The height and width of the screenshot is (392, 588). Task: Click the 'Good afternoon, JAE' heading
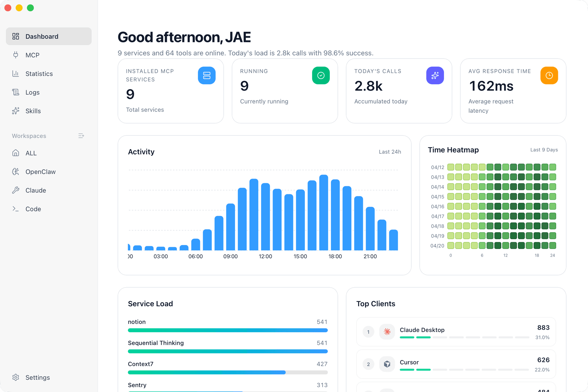(x=184, y=37)
